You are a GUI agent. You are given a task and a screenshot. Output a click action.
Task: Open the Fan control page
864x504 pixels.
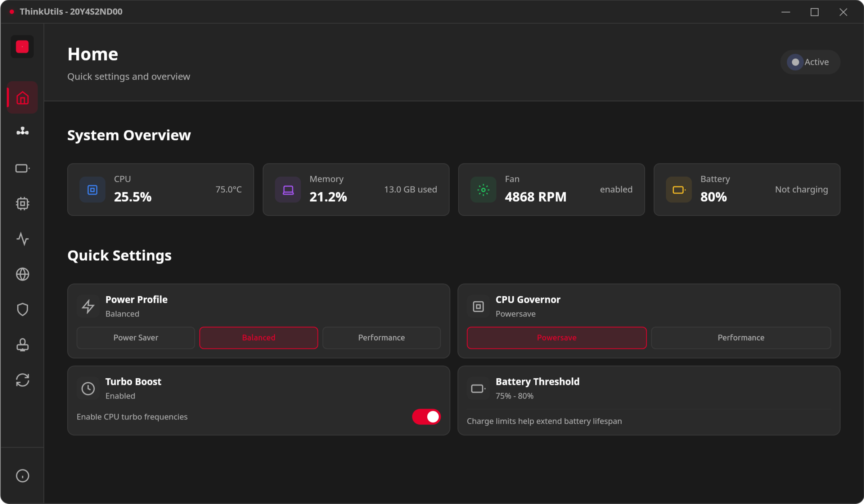click(x=22, y=131)
